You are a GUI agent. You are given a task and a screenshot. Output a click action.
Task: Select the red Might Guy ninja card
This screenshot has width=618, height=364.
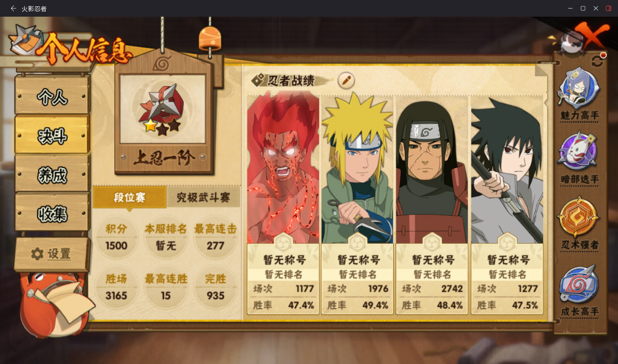pos(283,204)
